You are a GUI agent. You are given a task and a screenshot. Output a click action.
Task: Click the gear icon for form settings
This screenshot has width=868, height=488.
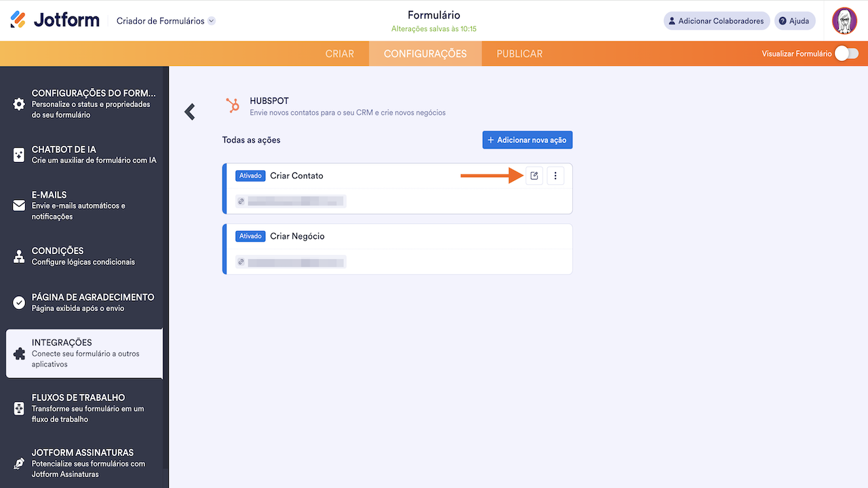[x=19, y=104]
